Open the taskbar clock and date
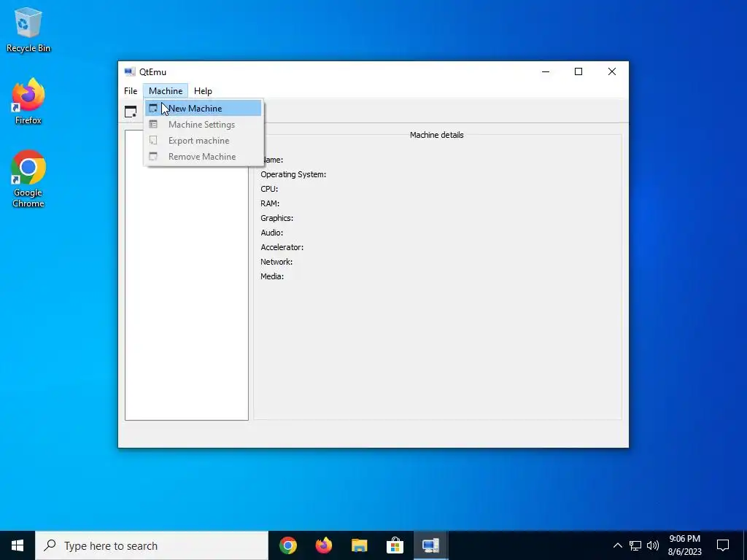 684,545
